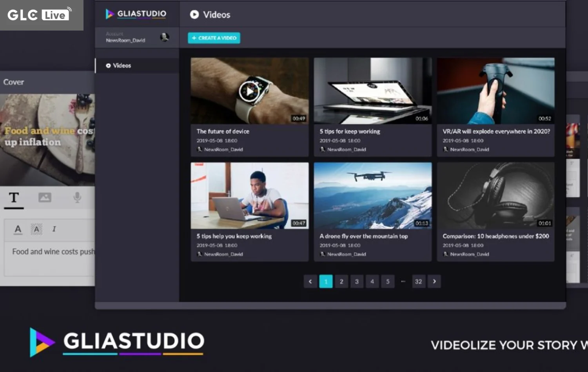This screenshot has height=372, width=588.
Task: Click 'A drone fly over the mountain top' title
Action: [x=364, y=236]
